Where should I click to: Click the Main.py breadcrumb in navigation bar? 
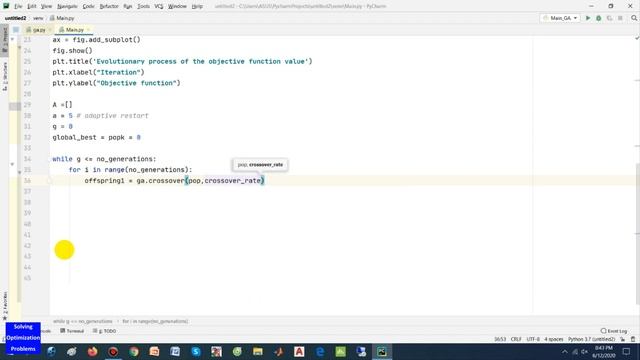point(62,18)
